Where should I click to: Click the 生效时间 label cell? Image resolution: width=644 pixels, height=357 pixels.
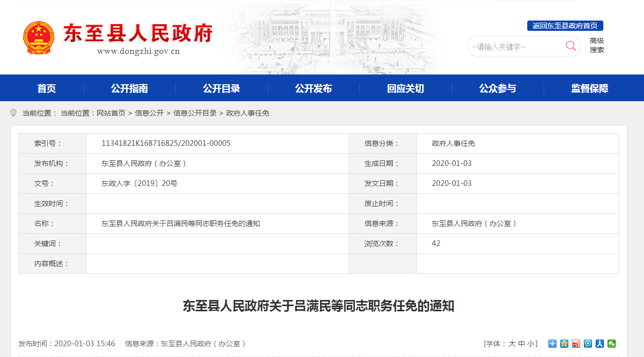point(52,203)
